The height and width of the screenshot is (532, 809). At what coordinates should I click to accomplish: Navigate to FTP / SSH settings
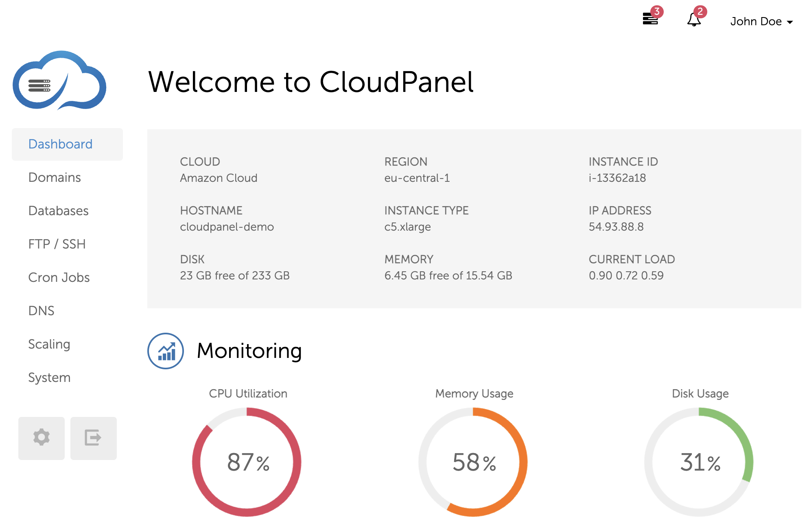(57, 244)
